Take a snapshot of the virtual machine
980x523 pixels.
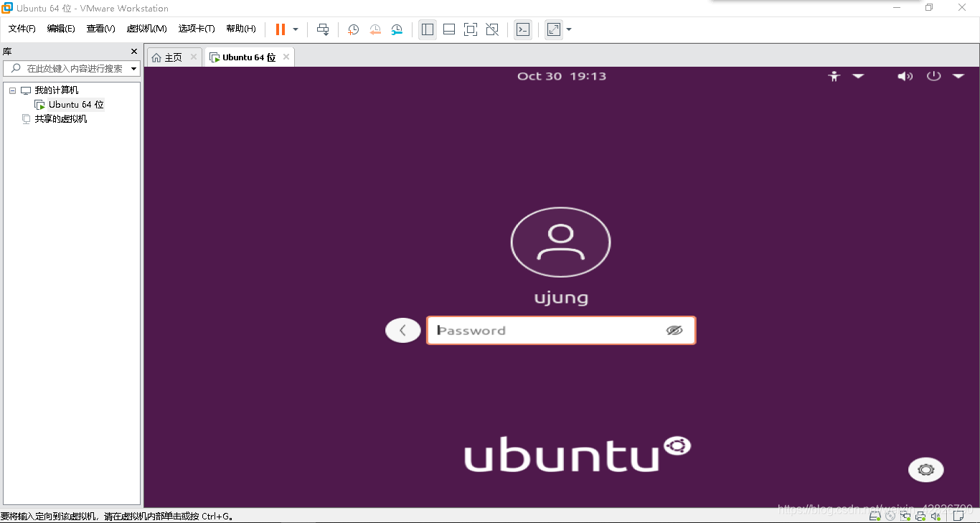click(x=354, y=29)
